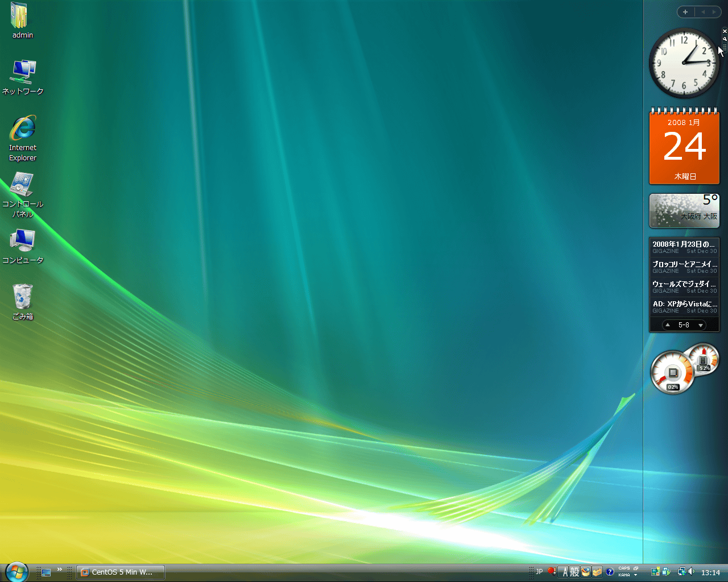Image resolution: width=728 pixels, height=582 pixels.
Task: Click the speaker icon in the system tray
Action: pos(692,572)
